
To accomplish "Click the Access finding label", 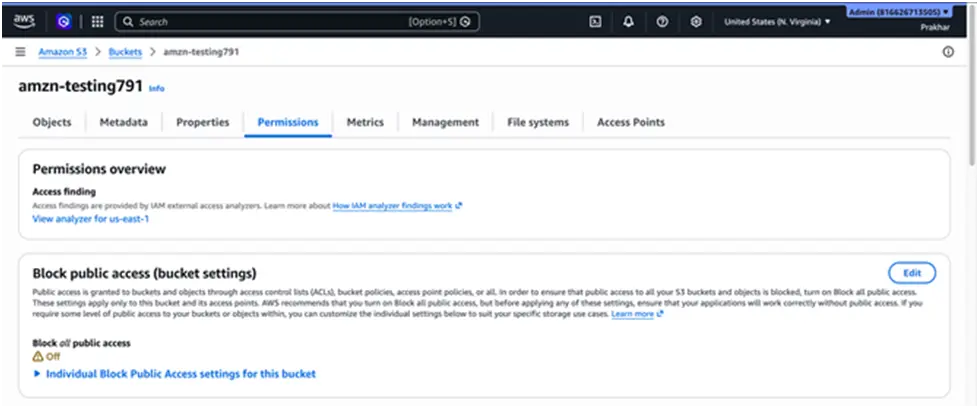I will pyautogui.click(x=64, y=192).
